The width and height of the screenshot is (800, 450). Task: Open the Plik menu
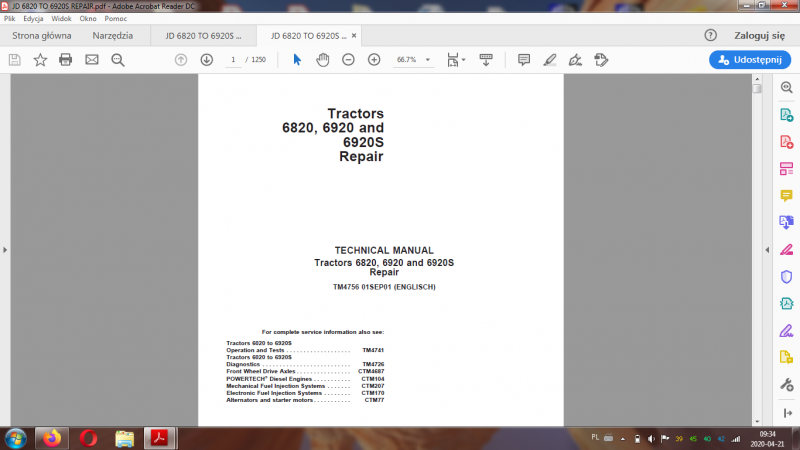click(x=9, y=18)
